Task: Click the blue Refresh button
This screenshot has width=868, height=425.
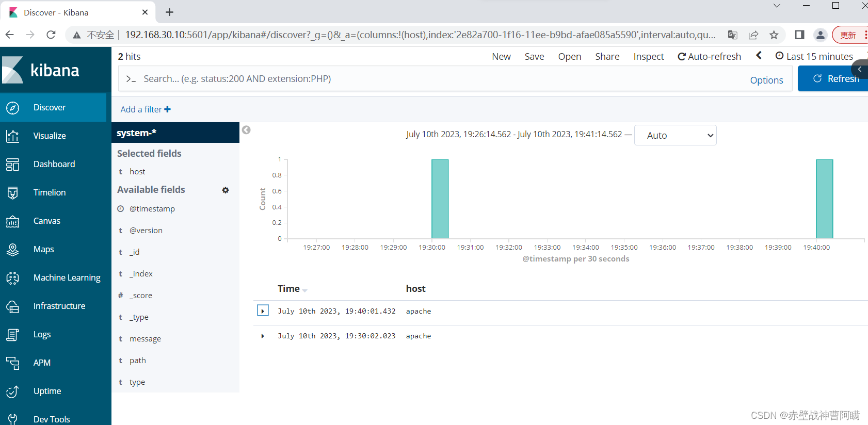Action: tap(833, 78)
